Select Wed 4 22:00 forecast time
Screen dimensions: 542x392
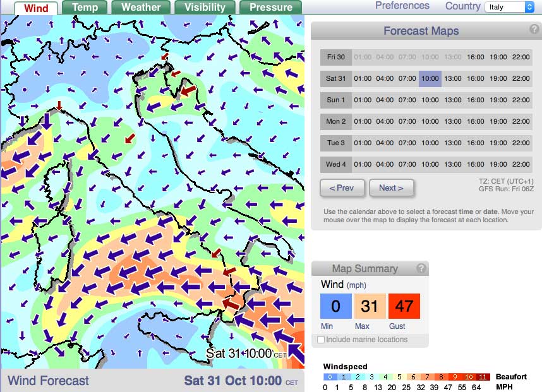click(521, 165)
